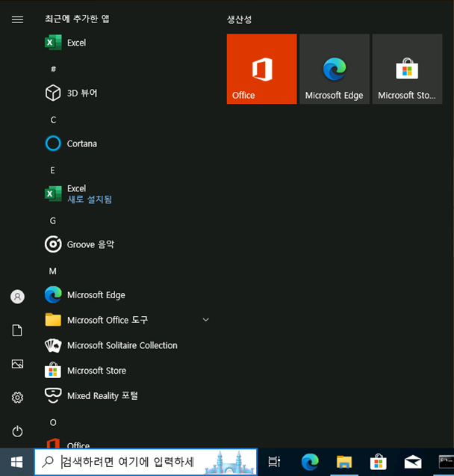Open Excel marked 새로 설치됨

pos(127,194)
